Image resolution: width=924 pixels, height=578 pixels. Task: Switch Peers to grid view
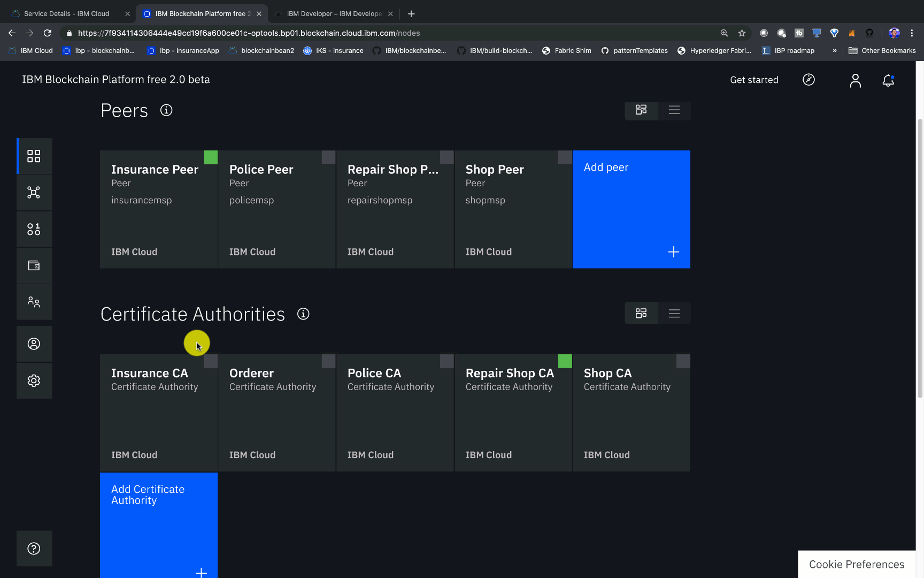641,110
